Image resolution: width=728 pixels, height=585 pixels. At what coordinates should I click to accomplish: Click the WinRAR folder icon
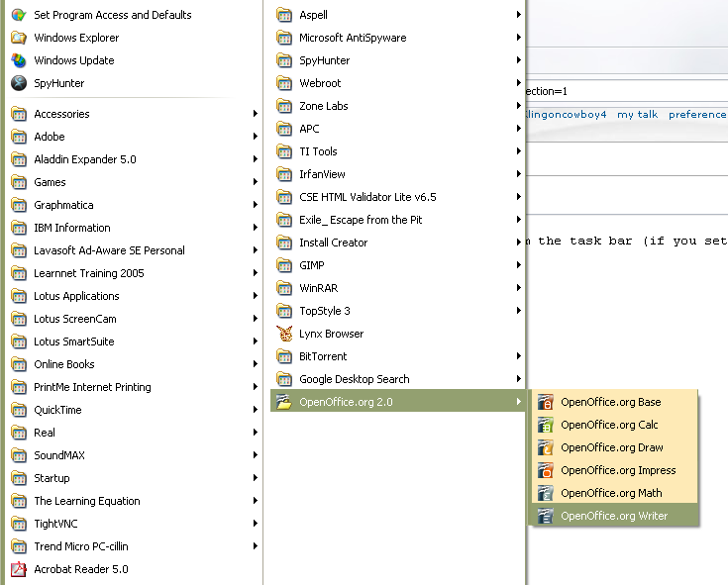click(284, 288)
